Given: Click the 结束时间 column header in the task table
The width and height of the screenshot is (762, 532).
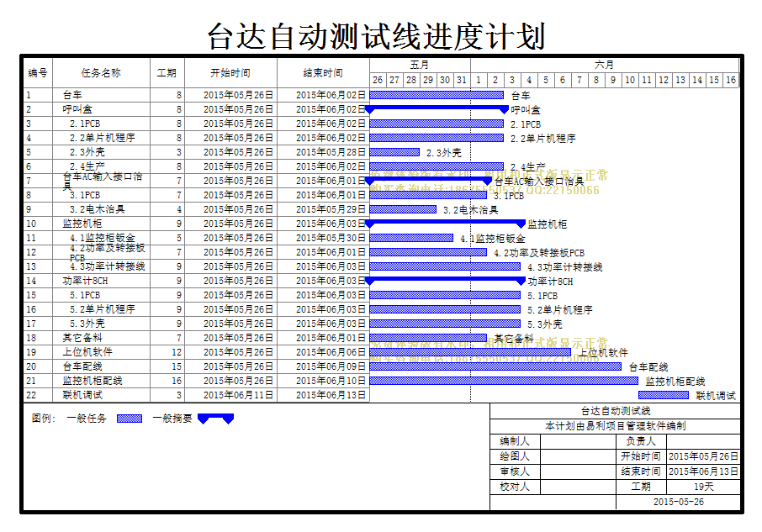Looking at the screenshot, I should (323, 73).
